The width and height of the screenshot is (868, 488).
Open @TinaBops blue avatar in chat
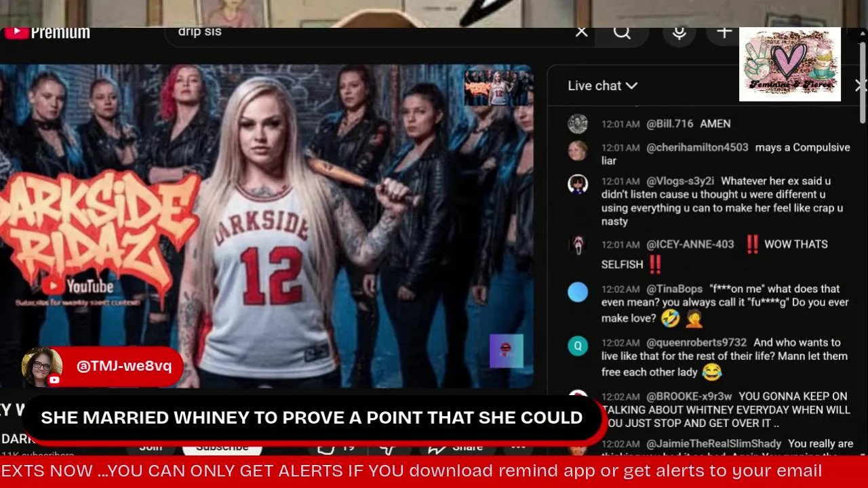pyautogui.click(x=578, y=292)
